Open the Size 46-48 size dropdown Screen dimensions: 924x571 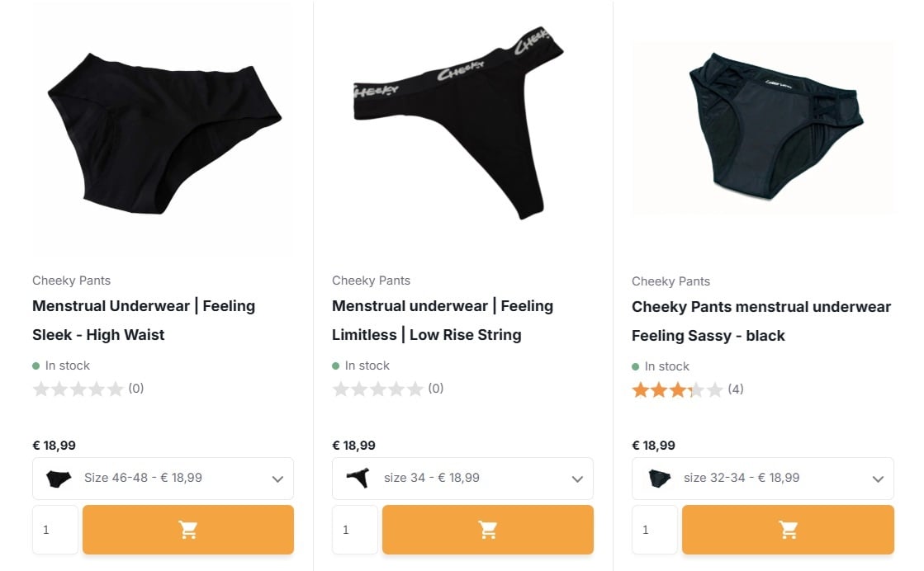tap(163, 479)
